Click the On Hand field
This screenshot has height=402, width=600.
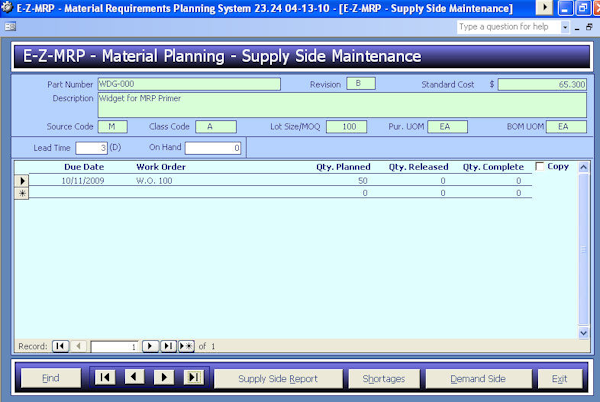coord(213,148)
